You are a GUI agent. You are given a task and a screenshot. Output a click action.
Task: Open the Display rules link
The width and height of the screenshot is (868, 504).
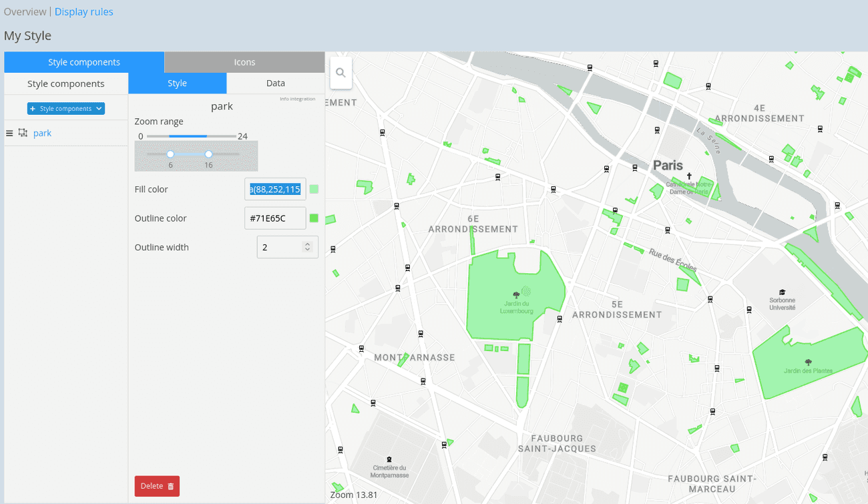coord(83,11)
